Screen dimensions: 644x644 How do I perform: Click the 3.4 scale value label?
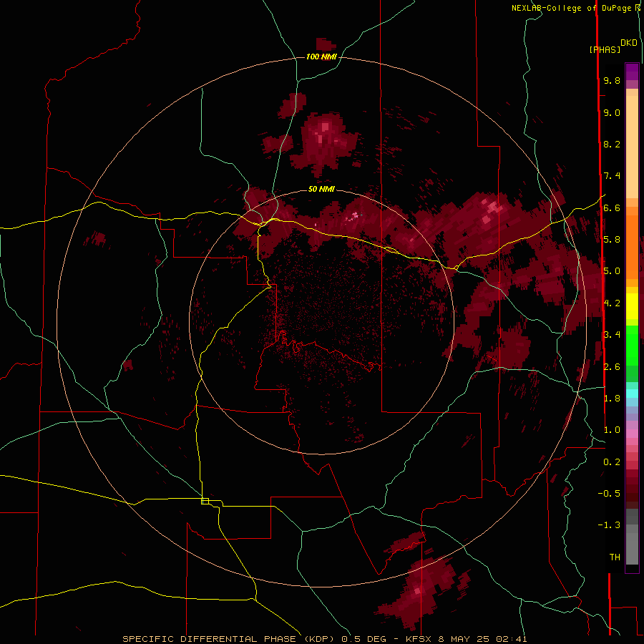click(612, 335)
